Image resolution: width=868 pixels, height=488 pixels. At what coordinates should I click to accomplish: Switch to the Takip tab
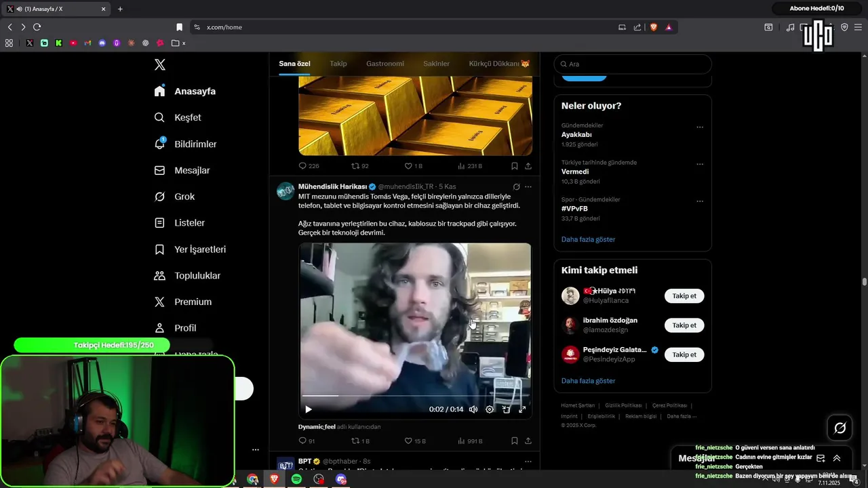(x=338, y=64)
